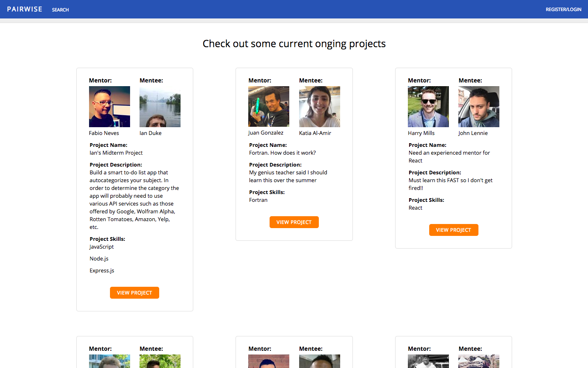The height and width of the screenshot is (368, 588).
Task: Click the name 'Fabio Neves'
Action: (x=104, y=133)
